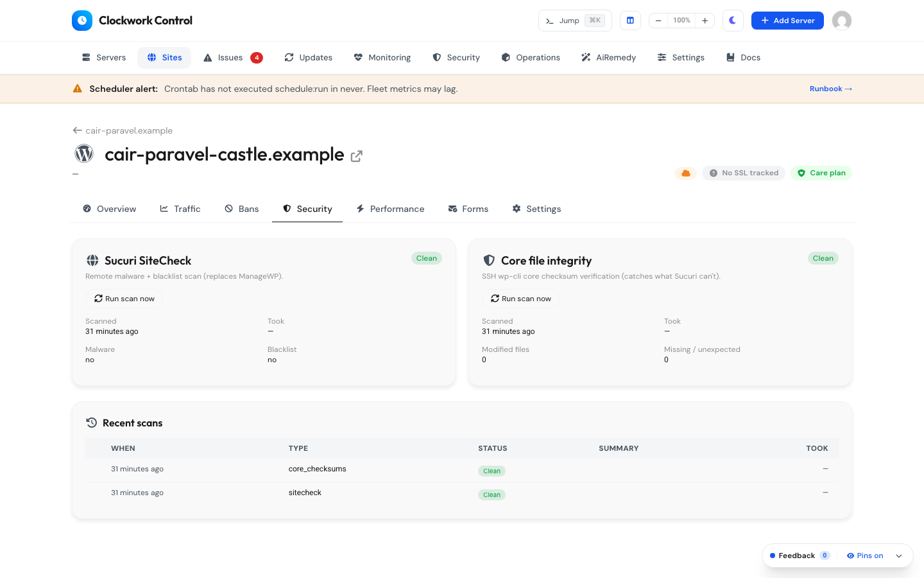
Task: Click the Add Server button
Action: (787, 21)
